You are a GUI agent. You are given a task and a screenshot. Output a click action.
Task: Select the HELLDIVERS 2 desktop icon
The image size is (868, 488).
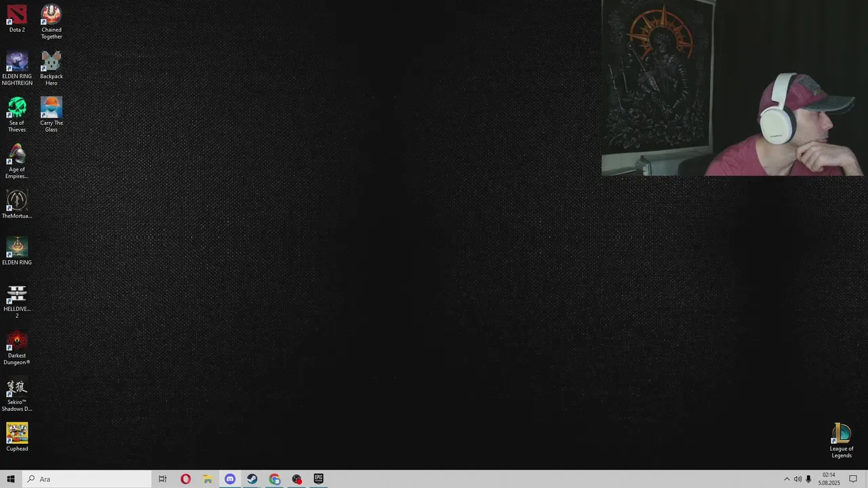click(17, 301)
